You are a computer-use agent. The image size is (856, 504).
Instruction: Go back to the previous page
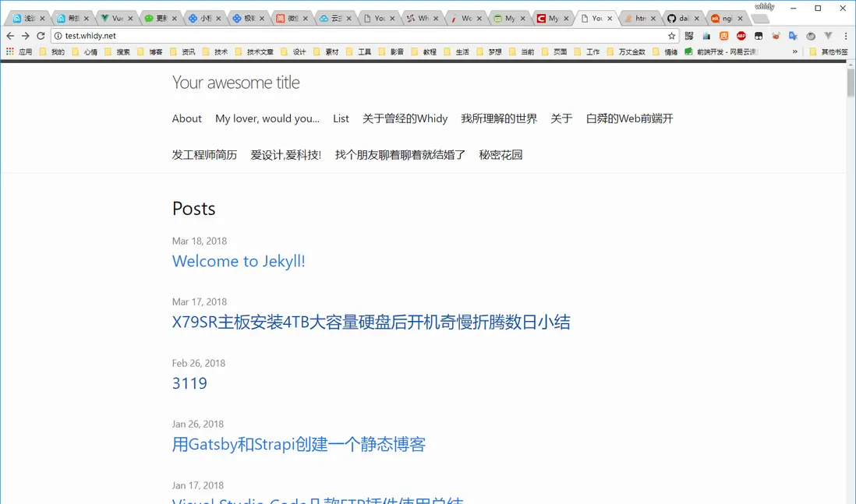click(10, 36)
